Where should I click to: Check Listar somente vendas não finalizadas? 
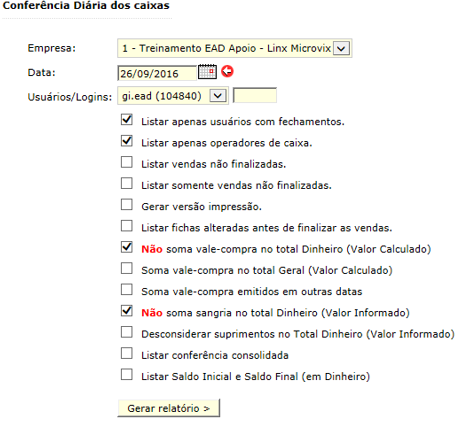[127, 183]
